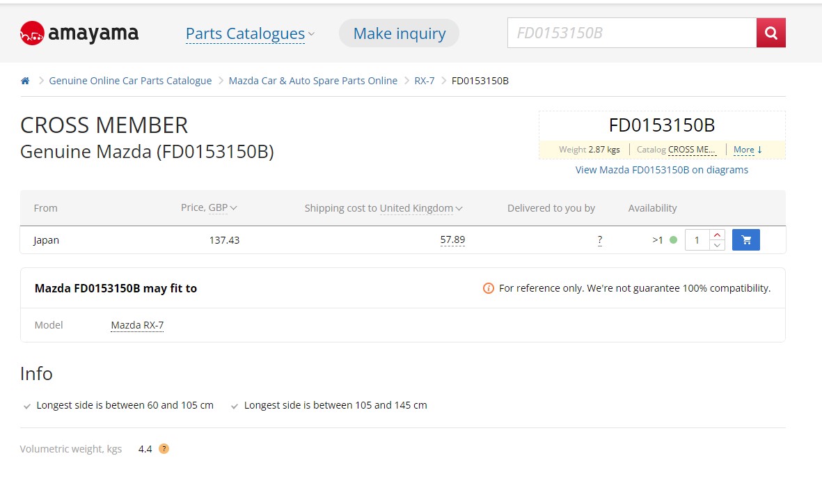The height and width of the screenshot is (504, 822).
Task: Click Genuine Mazda (FD0153150B) subtitle
Action: 147,152
